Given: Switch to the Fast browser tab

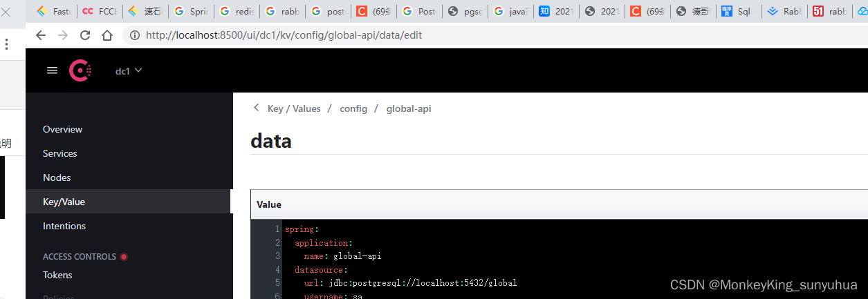Looking at the screenshot, I should point(54,11).
